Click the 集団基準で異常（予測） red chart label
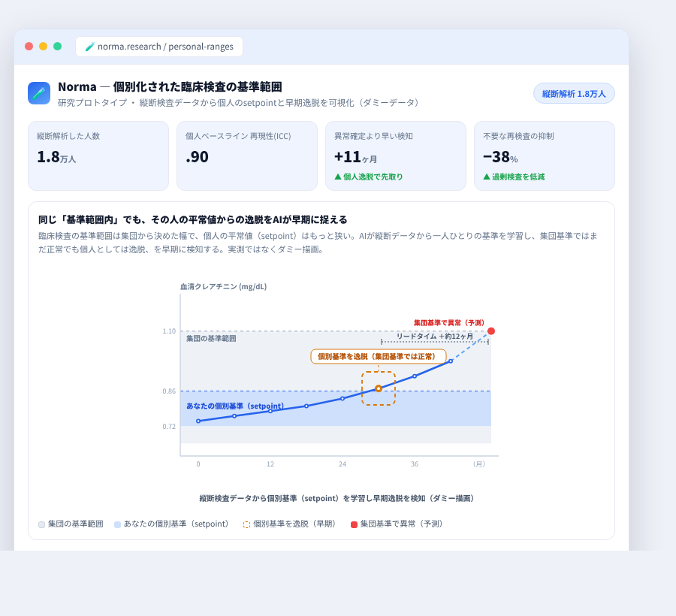This screenshot has height=616, width=676. (449, 322)
